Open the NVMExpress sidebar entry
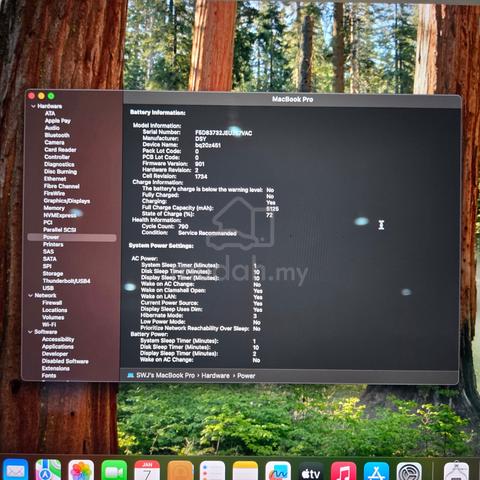The width and height of the screenshot is (480, 480). point(60,215)
